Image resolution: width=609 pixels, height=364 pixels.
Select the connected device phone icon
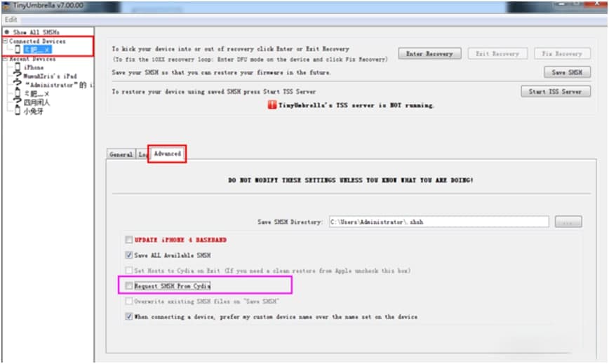[x=18, y=49]
